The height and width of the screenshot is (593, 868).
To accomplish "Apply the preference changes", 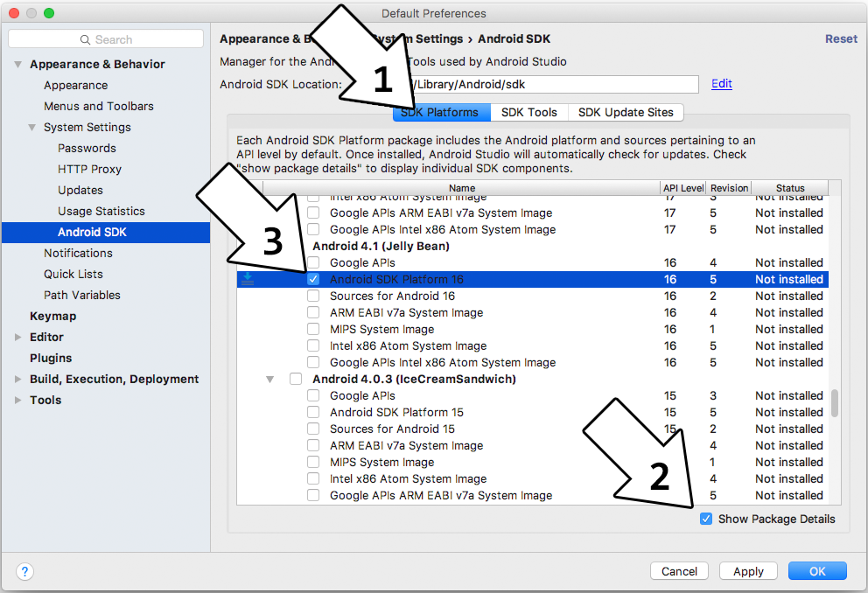I will coord(748,571).
